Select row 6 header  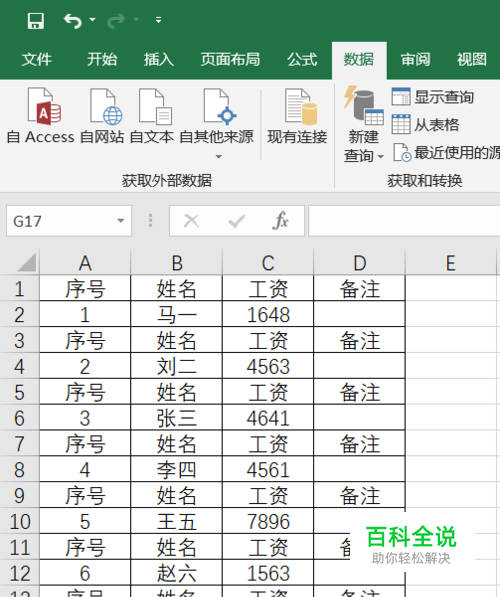tap(19, 418)
